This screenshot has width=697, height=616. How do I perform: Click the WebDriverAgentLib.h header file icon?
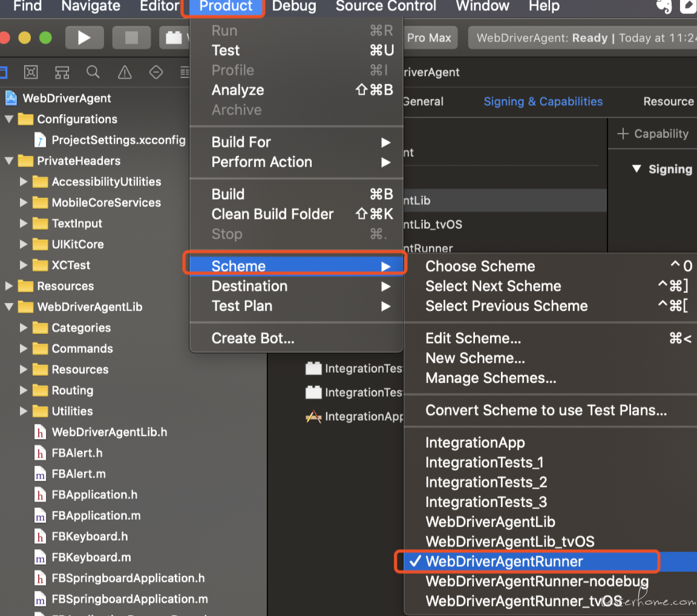40,432
